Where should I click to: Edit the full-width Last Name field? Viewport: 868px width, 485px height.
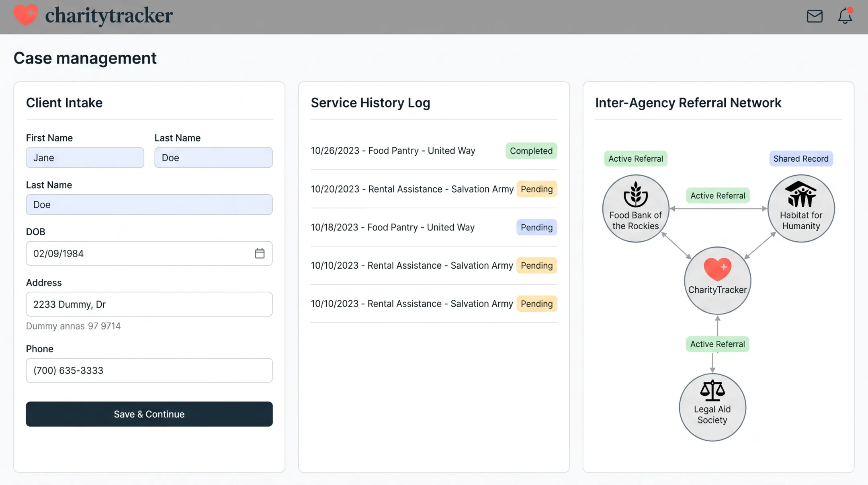click(x=149, y=205)
